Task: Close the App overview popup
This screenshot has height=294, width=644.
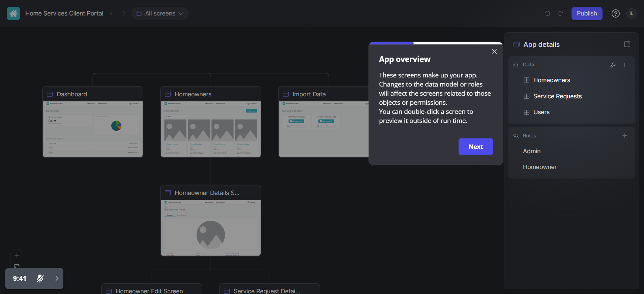Action: [494, 51]
